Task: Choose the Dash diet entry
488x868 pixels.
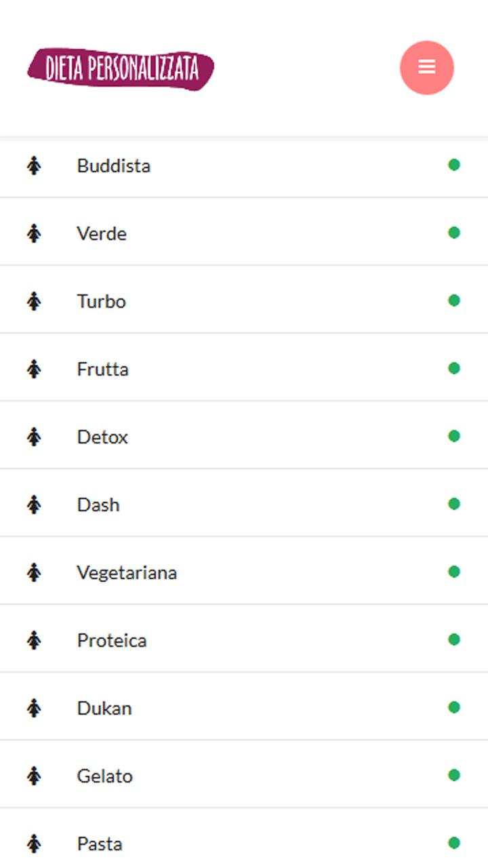Action: tap(98, 505)
